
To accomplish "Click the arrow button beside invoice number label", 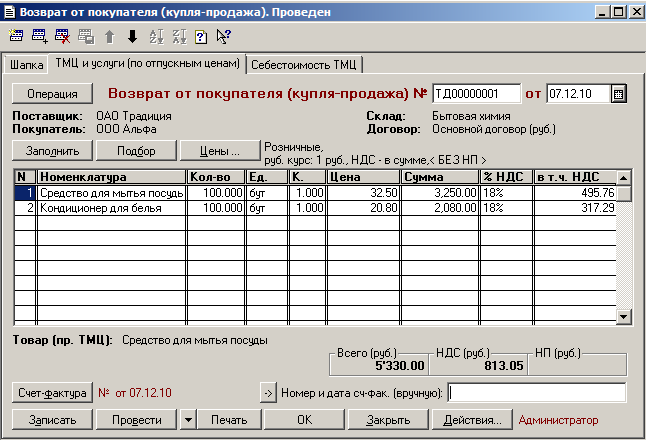I will 267,392.
